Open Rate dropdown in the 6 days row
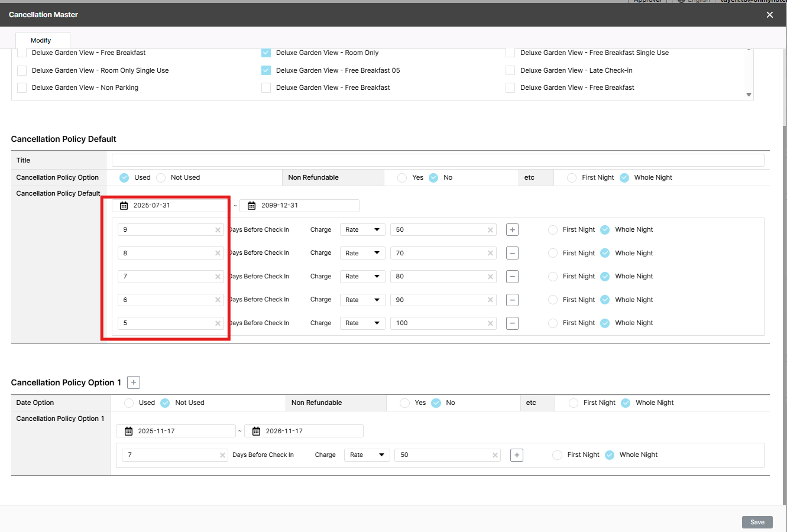This screenshot has width=787, height=532. (x=362, y=300)
